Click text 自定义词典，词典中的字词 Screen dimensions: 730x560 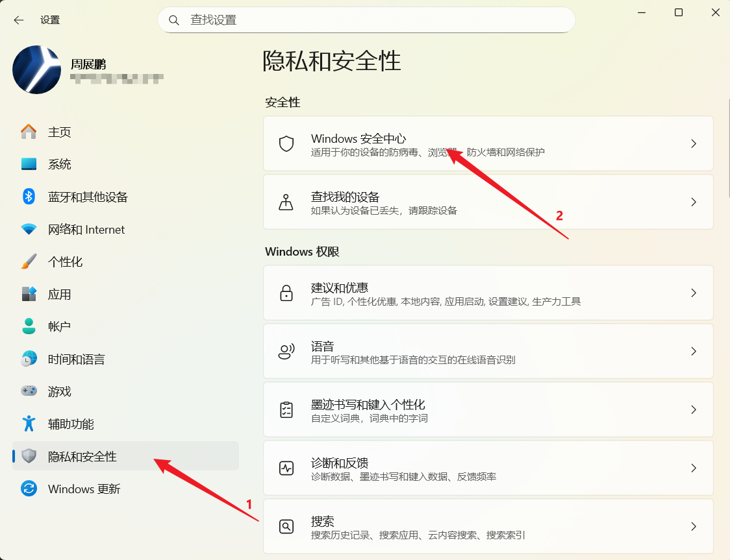[369, 419]
